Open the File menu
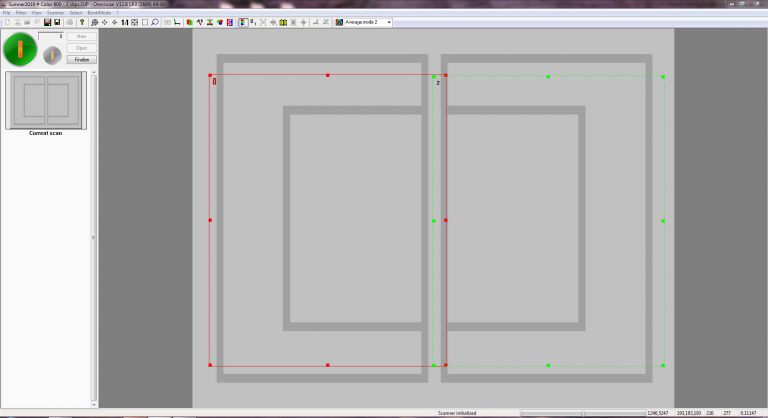 pos(6,12)
